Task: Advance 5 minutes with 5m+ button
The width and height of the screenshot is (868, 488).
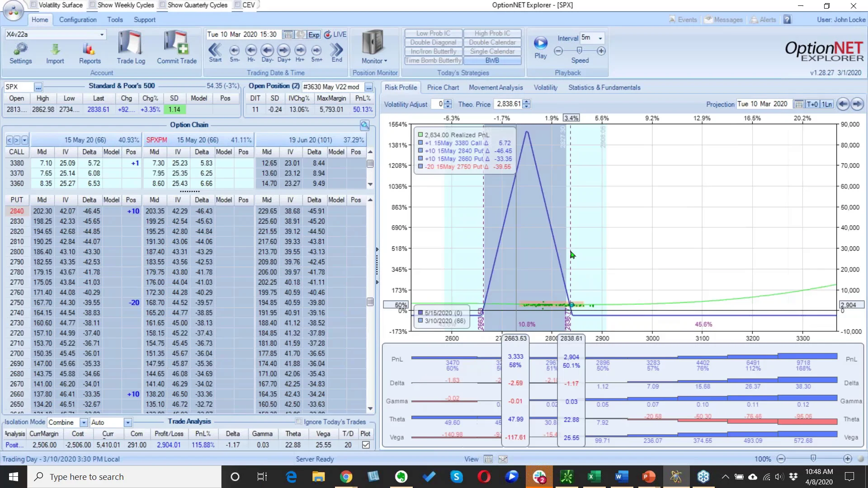Action: (x=316, y=52)
